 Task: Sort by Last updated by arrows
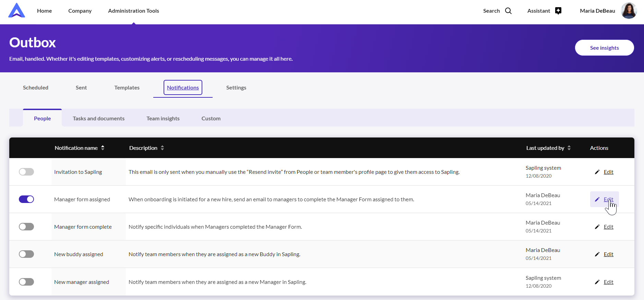click(569, 148)
